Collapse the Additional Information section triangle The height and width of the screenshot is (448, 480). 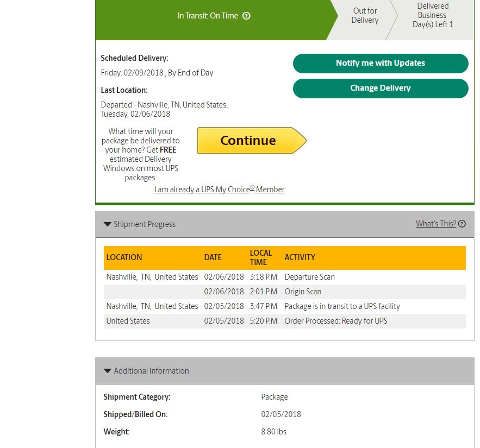point(108,371)
